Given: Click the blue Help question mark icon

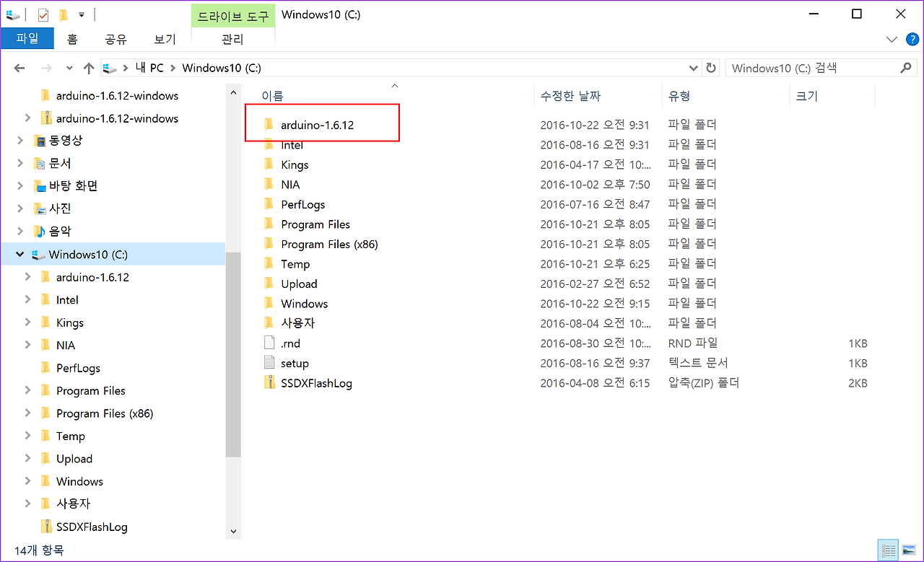Looking at the screenshot, I should click(x=912, y=39).
